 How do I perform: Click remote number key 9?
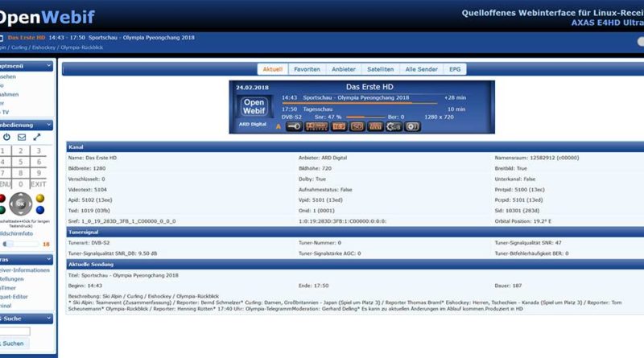coord(39,173)
